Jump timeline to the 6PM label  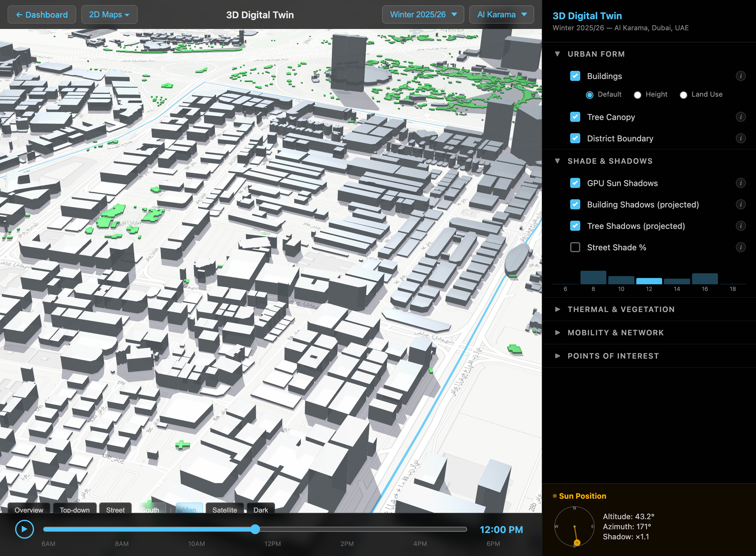493,544
